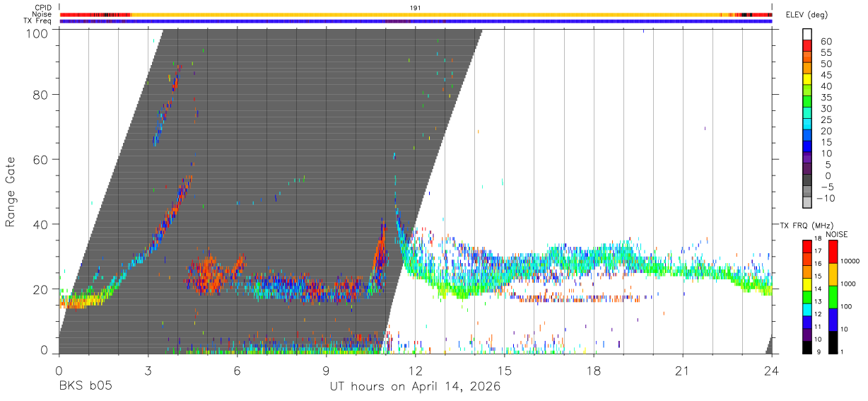The width and height of the screenshot is (868, 401).
Task: Pick cyan ELEV segment between 20 and 25
Action: [x=808, y=125]
